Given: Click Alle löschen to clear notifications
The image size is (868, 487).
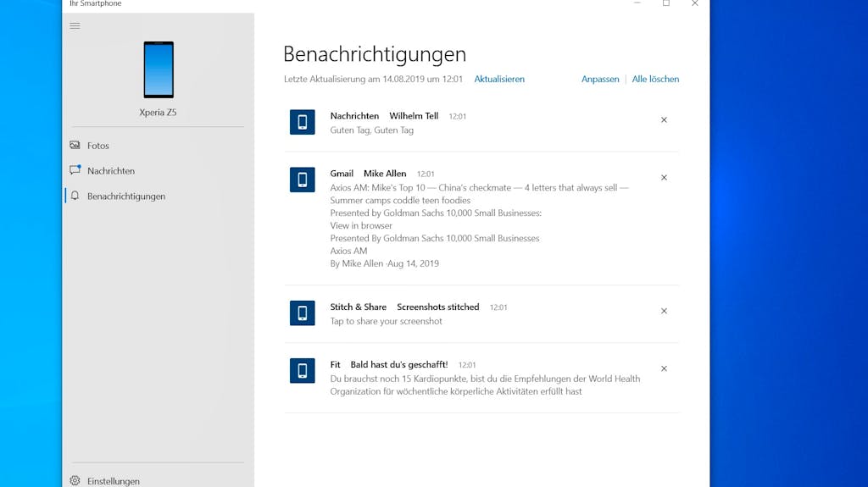Looking at the screenshot, I should [x=655, y=79].
